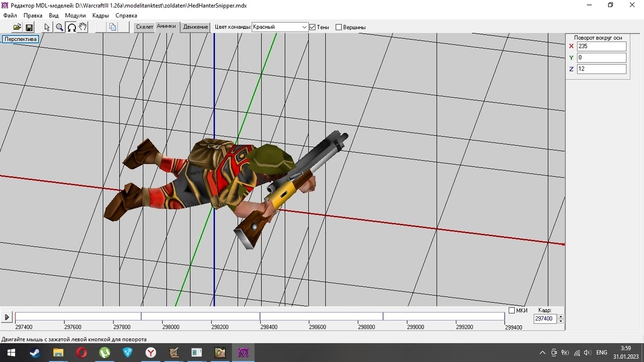The width and height of the screenshot is (644, 362).
Task: Save the model with floppy disk icon
Action: coord(29,27)
